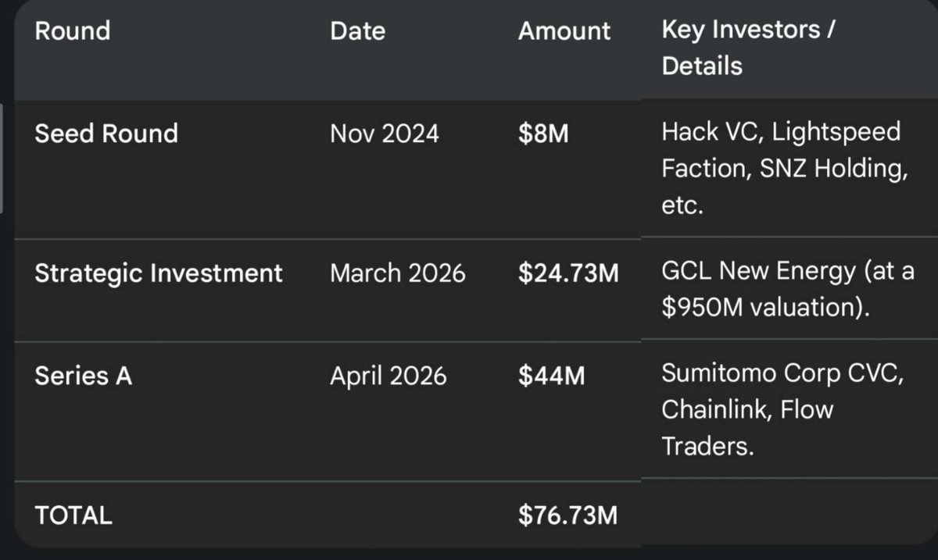
Task: Click the April 2026 date cell
Action: (x=388, y=376)
